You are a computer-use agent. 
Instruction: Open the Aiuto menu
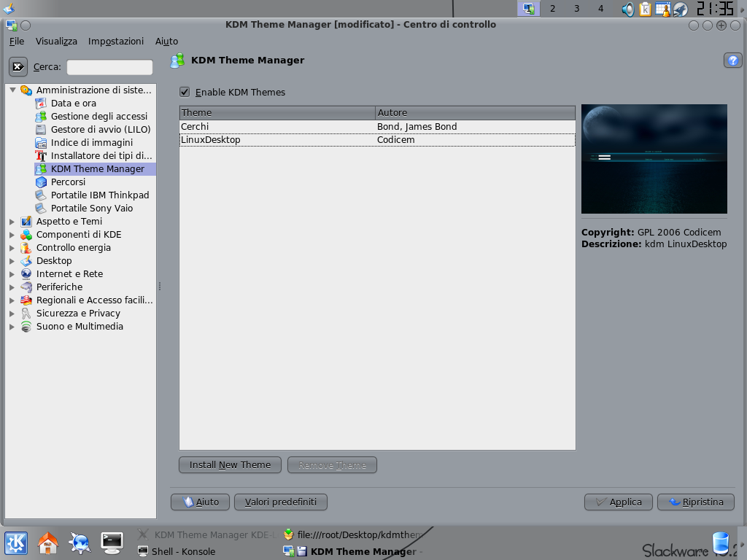(x=167, y=42)
